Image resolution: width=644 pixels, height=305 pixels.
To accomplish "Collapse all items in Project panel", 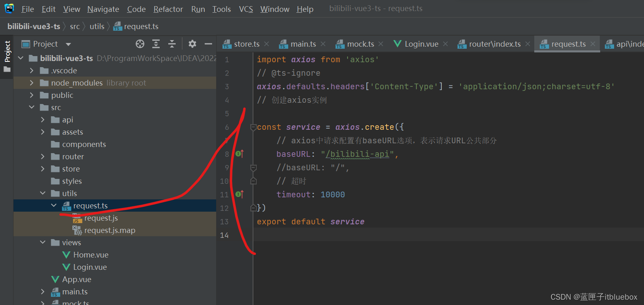I will [172, 44].
